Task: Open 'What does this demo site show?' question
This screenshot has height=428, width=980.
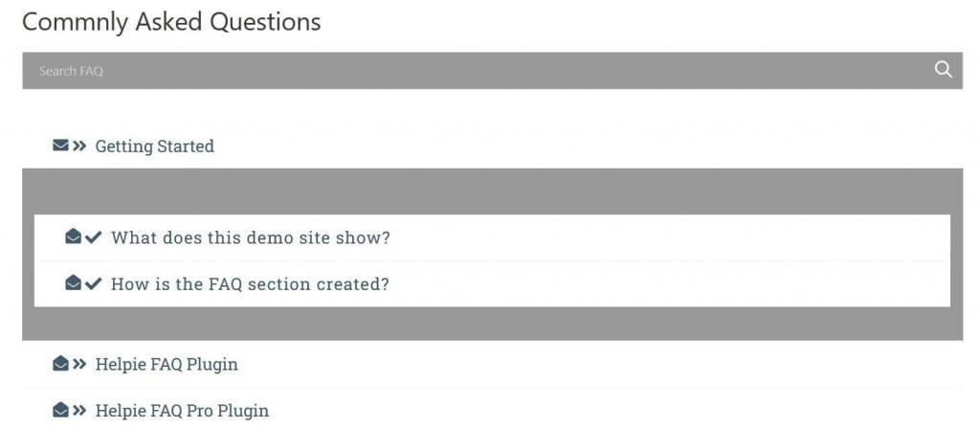Action: pyautogui.click(x=251, y=237)
